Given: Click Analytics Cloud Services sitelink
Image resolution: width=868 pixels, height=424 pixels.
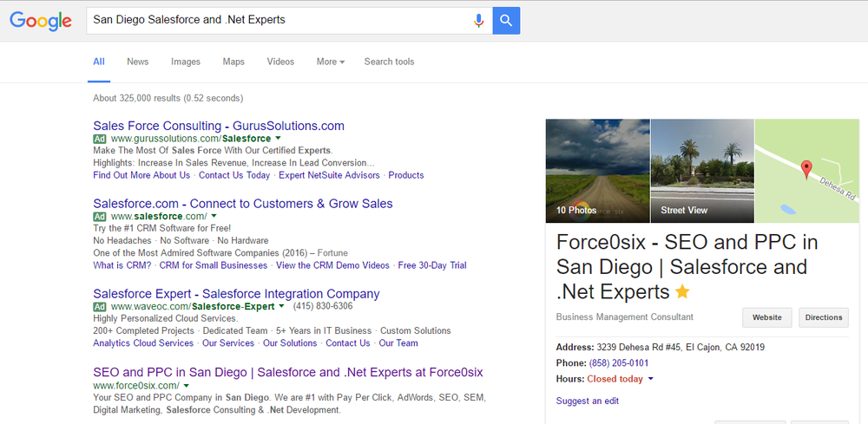Looking at the screenshot, I should [143, 343].
